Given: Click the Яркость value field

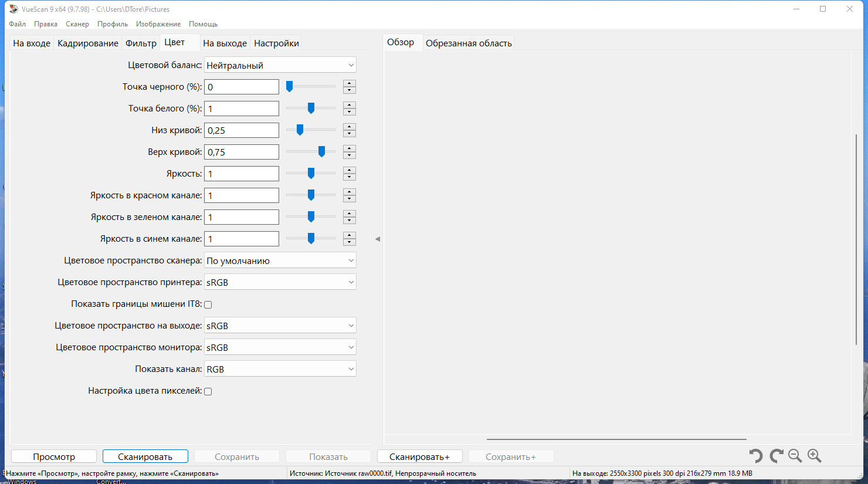Looking at the screenshot, I should (242, 174).
